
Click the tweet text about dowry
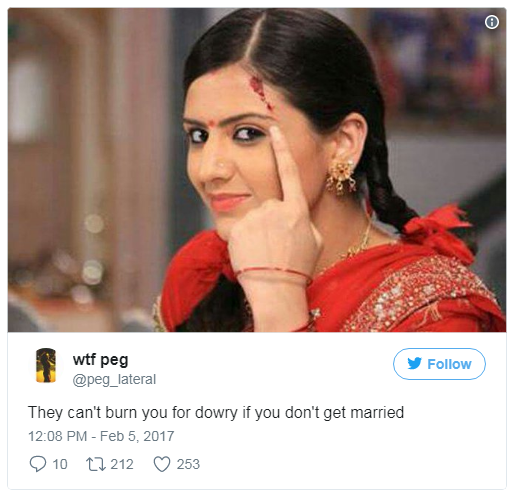tap(216, 412)
